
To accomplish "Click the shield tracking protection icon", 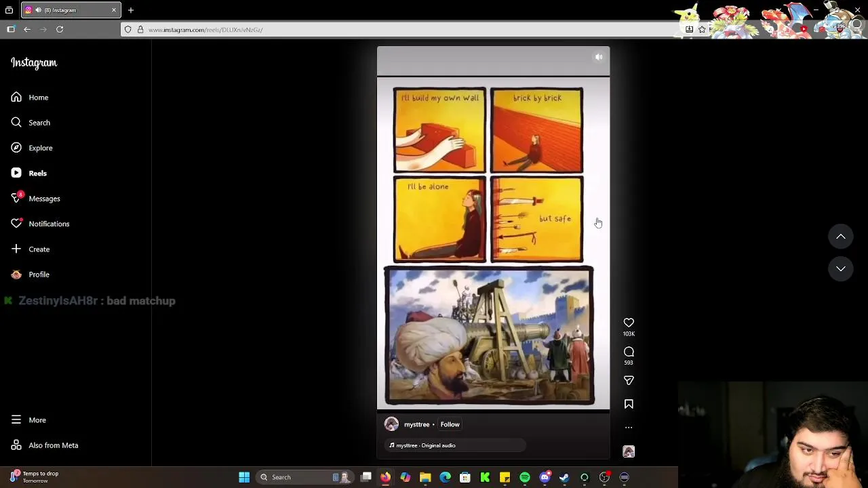I will click(128, 30).
